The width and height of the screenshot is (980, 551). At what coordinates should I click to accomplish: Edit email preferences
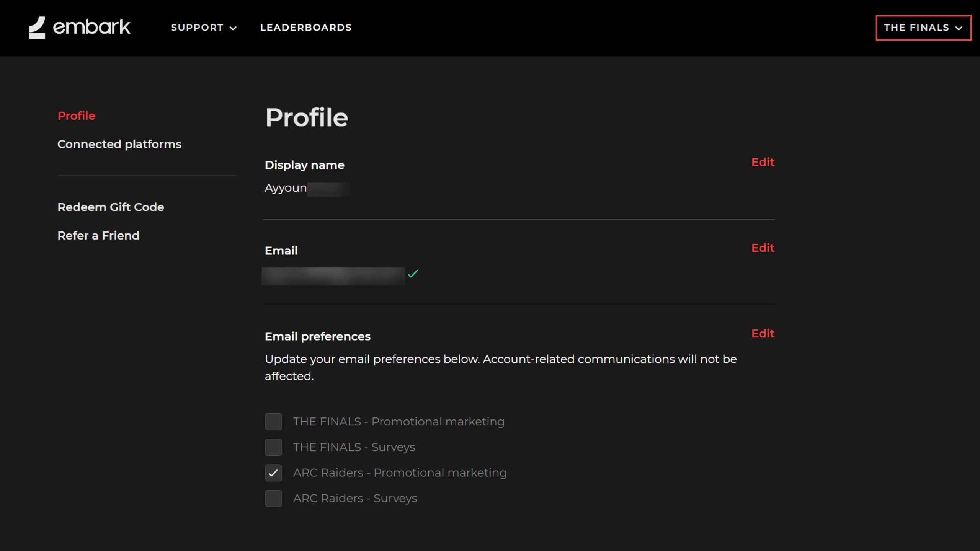click(x=762, y=334)
